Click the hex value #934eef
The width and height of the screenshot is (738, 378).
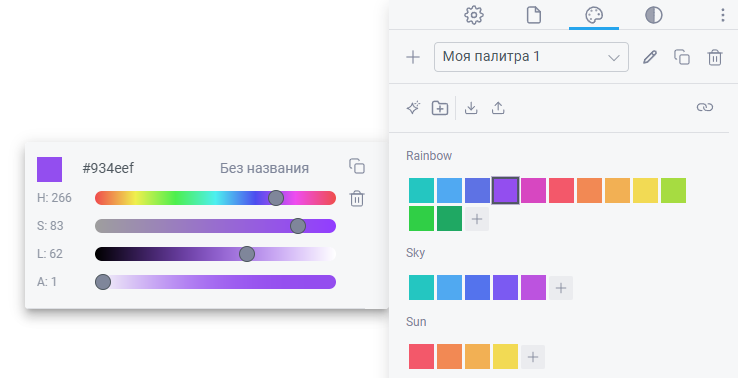point(108,169)
